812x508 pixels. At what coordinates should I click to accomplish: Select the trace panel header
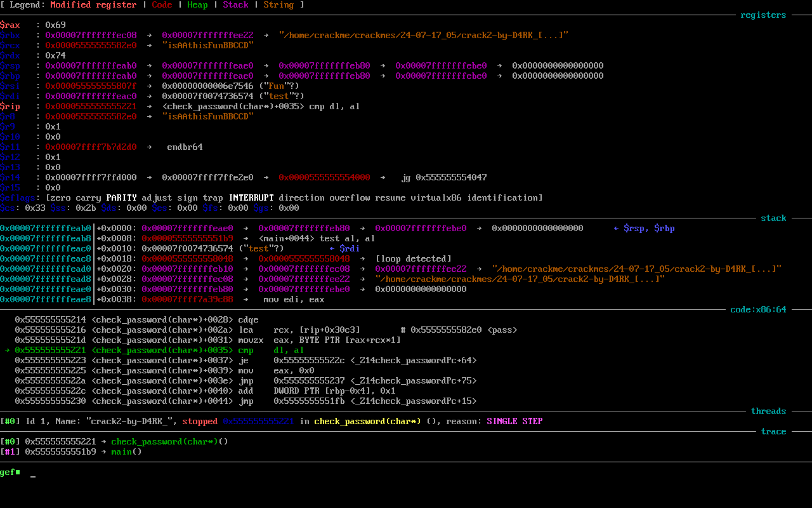click(773, 431)
